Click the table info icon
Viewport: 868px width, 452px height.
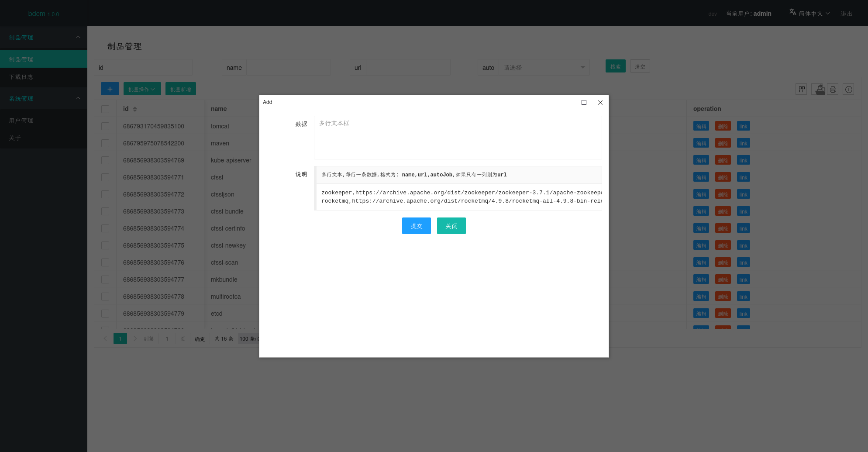click(x=848, y=90)
